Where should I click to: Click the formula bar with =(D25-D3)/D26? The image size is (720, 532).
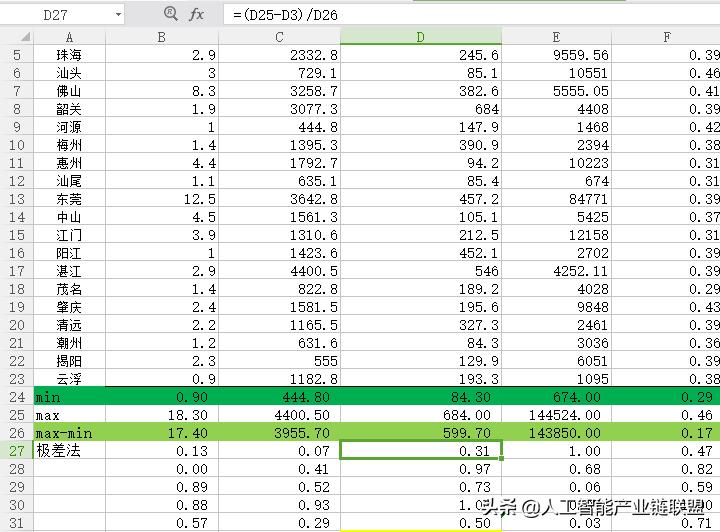tap(472, 15)
